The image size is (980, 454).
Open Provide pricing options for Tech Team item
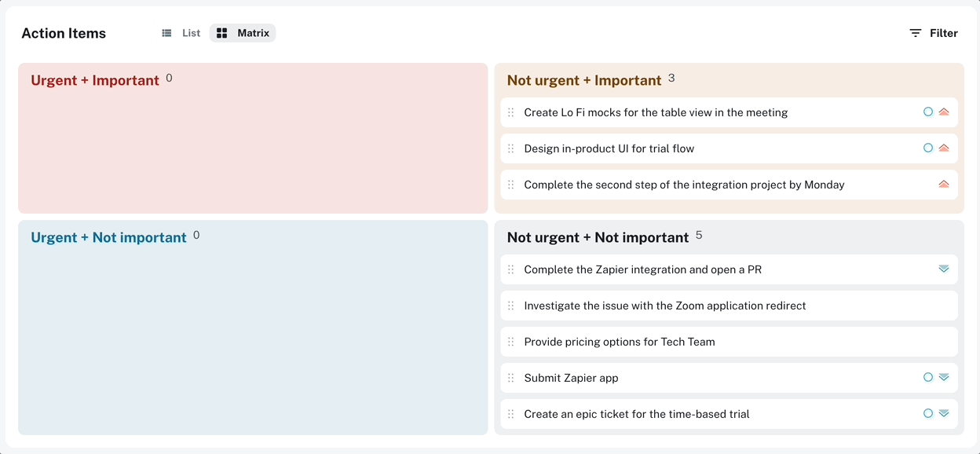coord(729,342)
